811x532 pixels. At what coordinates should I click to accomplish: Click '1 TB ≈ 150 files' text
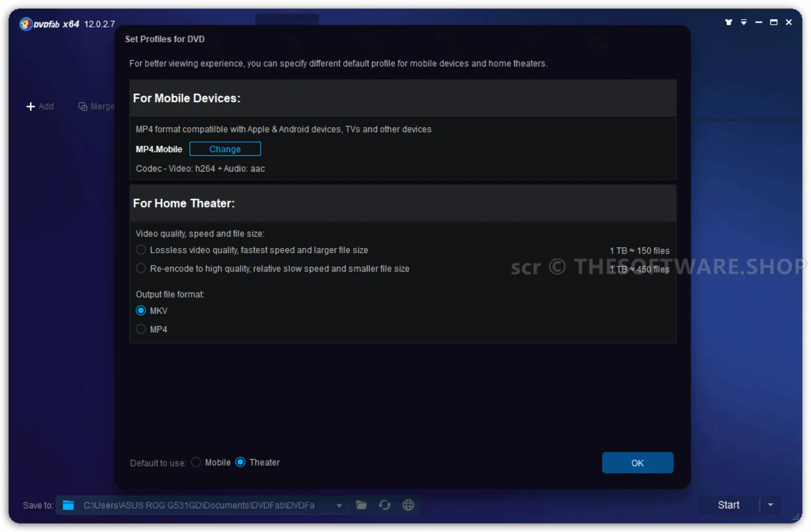coord(639,251)
